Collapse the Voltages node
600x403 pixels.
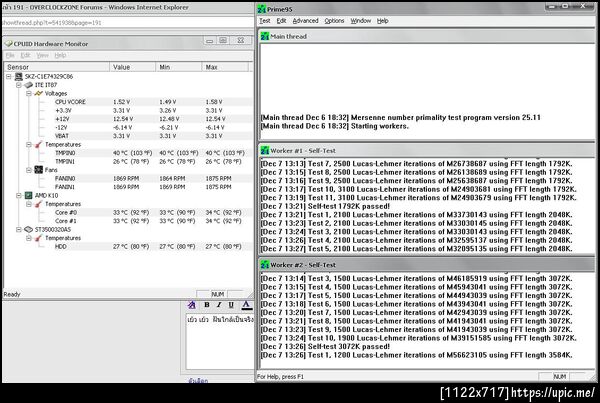click(29, 93)
